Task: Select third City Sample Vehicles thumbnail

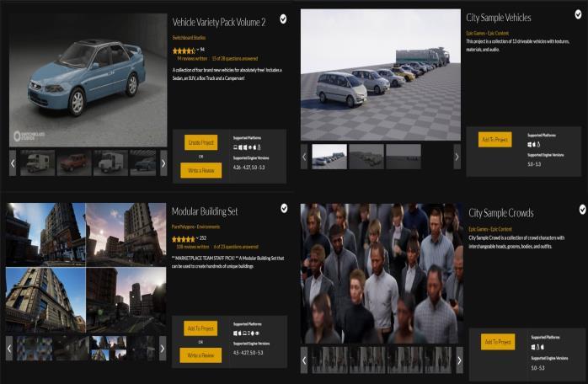Action: pyautogui.click(x=404, y=157)
